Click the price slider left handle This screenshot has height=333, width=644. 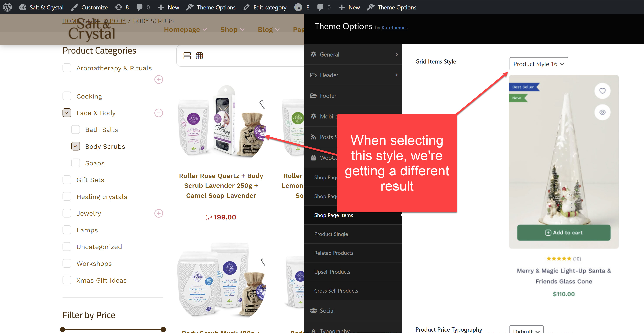[x=63, y=329]
